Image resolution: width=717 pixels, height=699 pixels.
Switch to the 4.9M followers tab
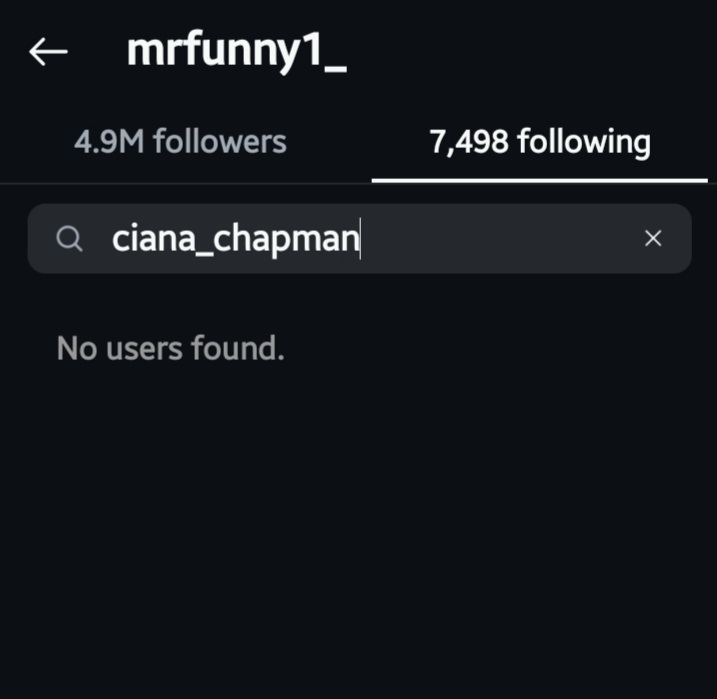[180, 141]
